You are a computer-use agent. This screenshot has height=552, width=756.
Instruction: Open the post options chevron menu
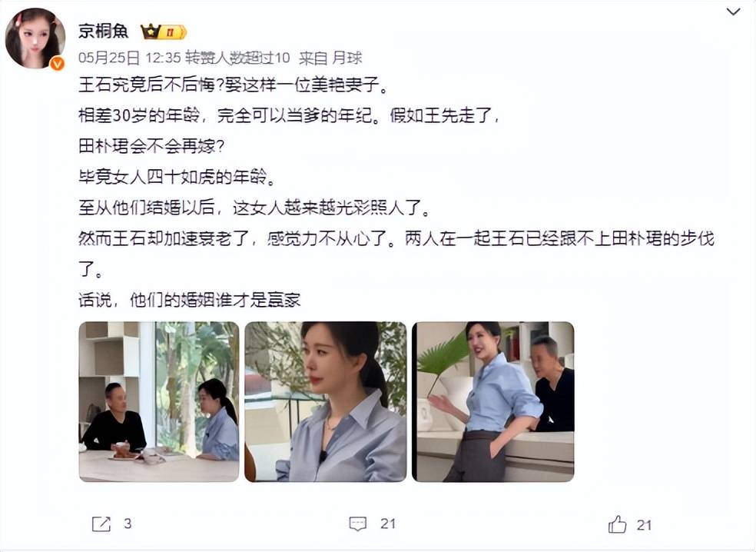[x=733, y=12]
